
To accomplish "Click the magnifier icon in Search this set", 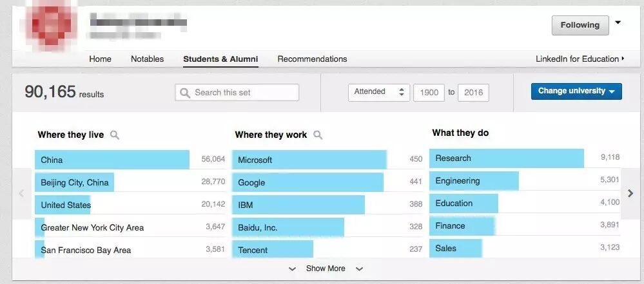I will point(186,93).
